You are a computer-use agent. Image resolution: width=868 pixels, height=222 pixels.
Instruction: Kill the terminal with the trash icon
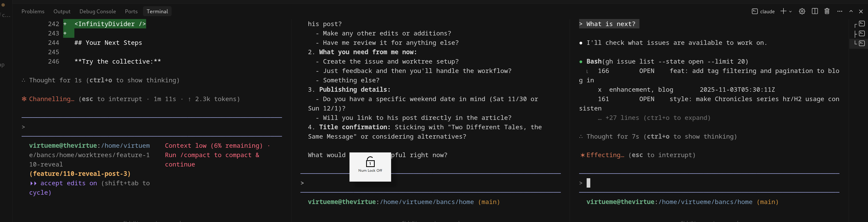click(827, 11)
